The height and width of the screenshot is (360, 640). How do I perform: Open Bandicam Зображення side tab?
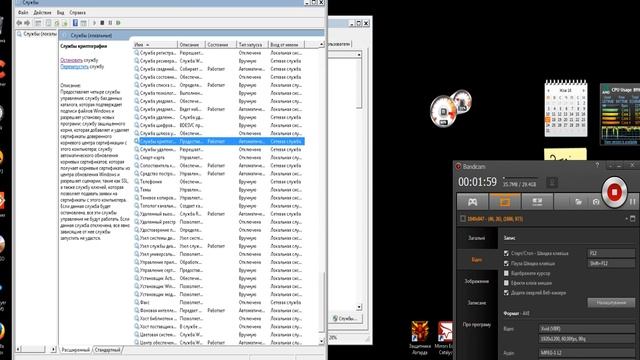pos(476,281)
